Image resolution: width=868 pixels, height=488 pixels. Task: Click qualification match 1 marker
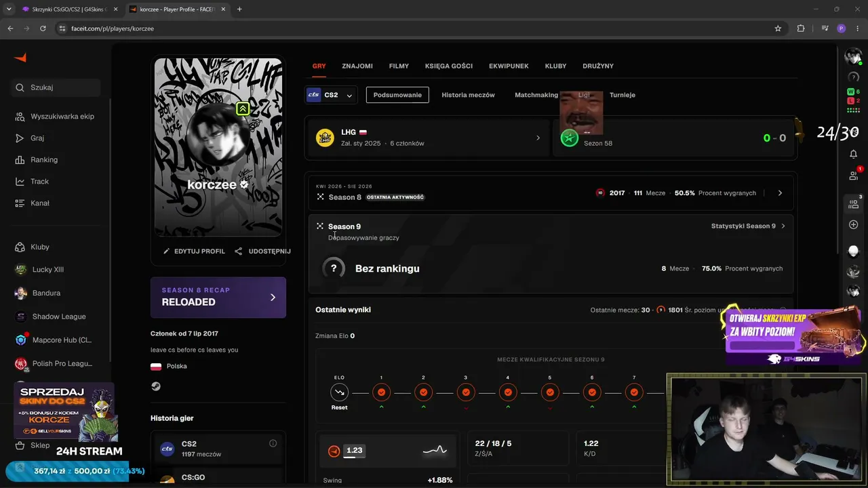381,392
